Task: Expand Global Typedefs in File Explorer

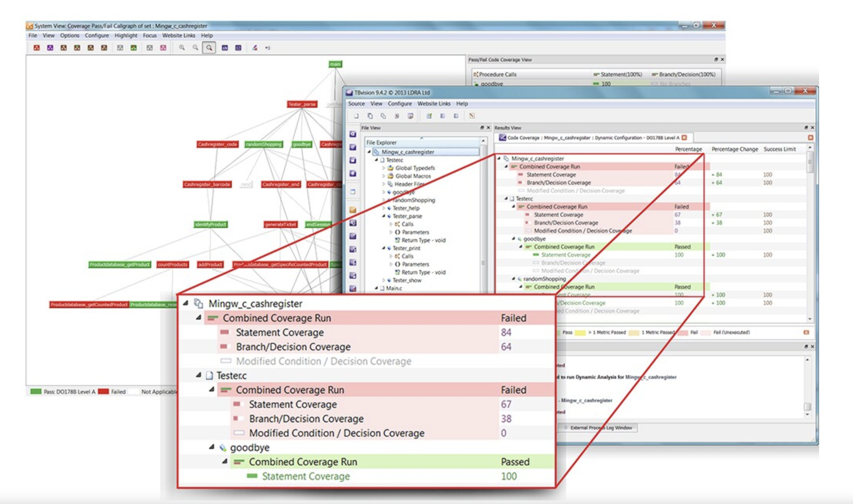Action: pyautogui.click(x=384, y=168)
